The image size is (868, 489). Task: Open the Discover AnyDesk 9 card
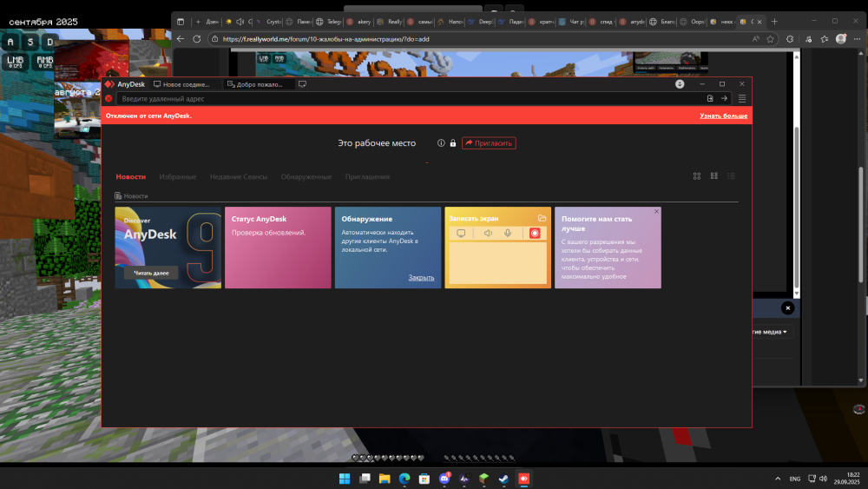coord(168,248)
